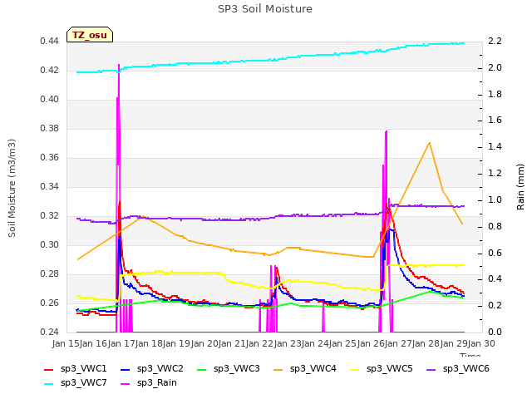Image resolution: width=532 pixels, height=399 pixels.
Task: Click the sp3_Rain legend entry
Action: (149, 382)
